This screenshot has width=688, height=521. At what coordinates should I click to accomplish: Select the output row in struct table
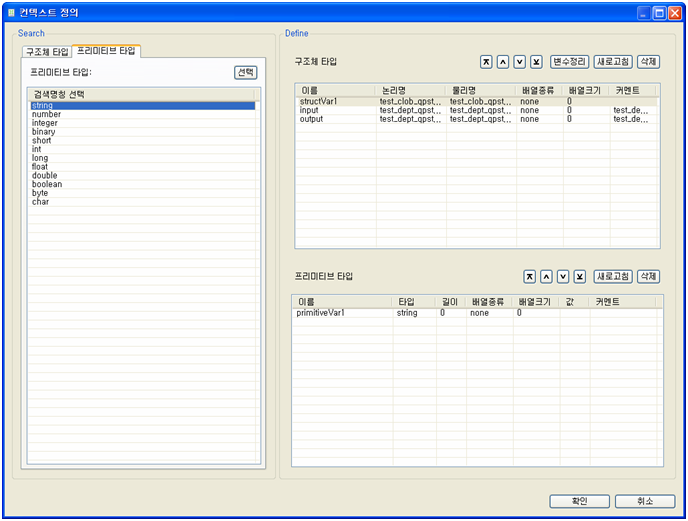click(x=477, y=119)
